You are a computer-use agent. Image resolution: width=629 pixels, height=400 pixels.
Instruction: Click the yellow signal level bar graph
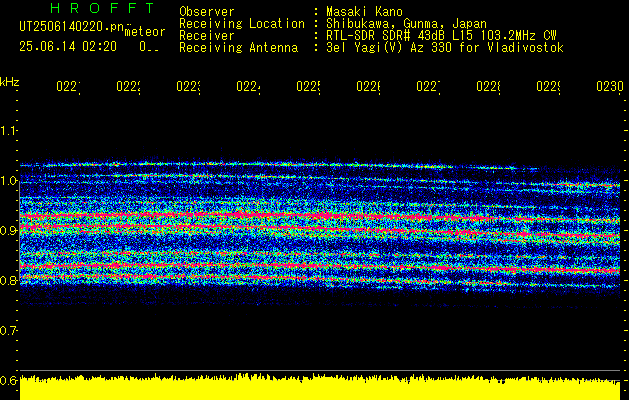(x=320, y=387)
